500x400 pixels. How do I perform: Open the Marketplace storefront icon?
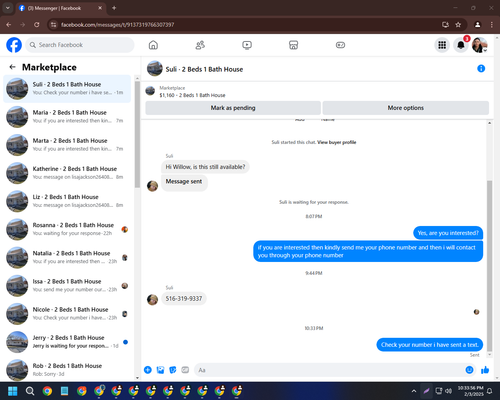tap(293, 45)
